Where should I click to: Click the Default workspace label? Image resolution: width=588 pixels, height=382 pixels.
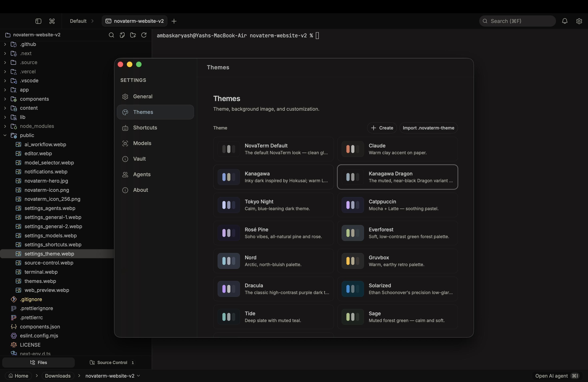tap(78, 21)
